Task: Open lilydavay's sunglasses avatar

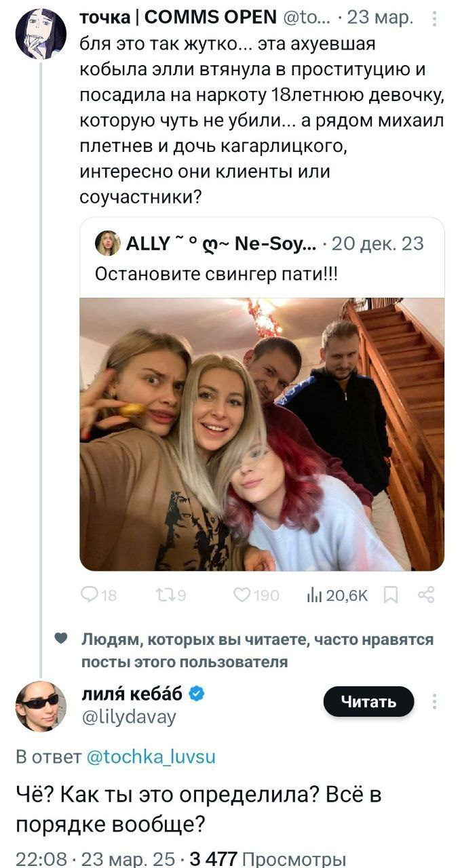Action: pos(41,707)
